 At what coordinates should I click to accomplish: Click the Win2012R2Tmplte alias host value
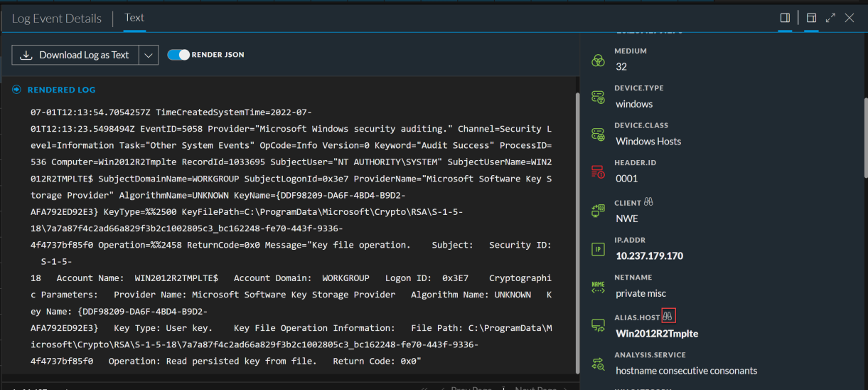point(657,332)
